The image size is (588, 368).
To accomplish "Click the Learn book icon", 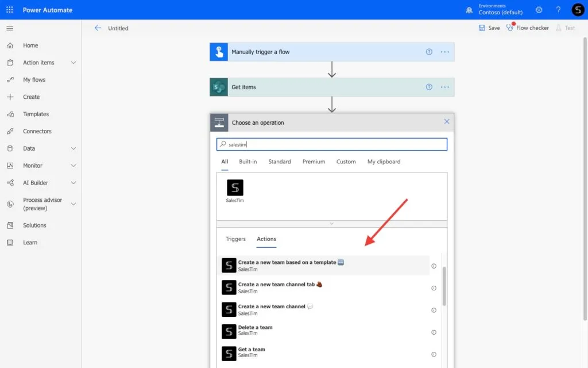I will point(10,243).
